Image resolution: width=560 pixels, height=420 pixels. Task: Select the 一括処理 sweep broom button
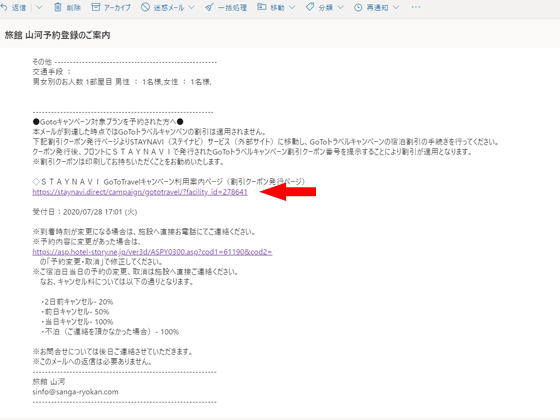226,8
